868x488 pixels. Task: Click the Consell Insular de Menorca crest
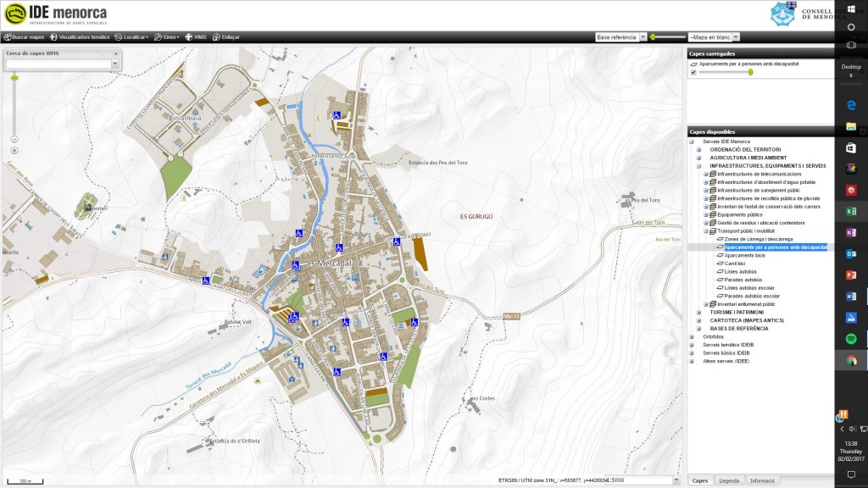point(782,14)
